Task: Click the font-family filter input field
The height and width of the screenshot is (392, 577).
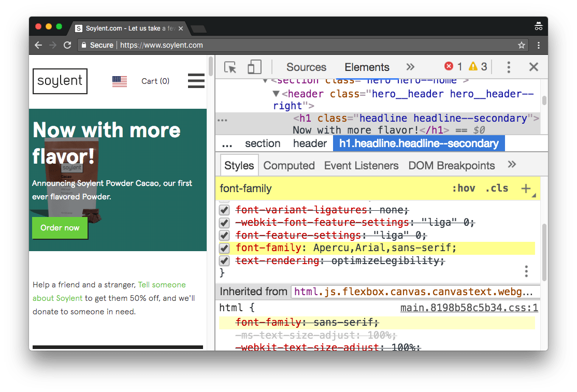Action: click(x=331, y=188)
